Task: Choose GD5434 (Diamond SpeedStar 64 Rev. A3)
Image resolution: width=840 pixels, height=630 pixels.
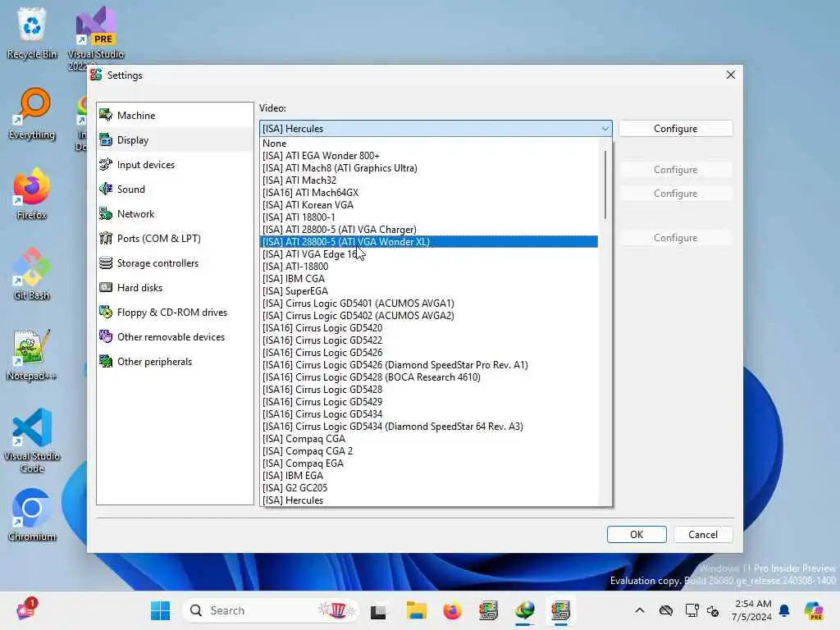Action: [x=429, y=427]
